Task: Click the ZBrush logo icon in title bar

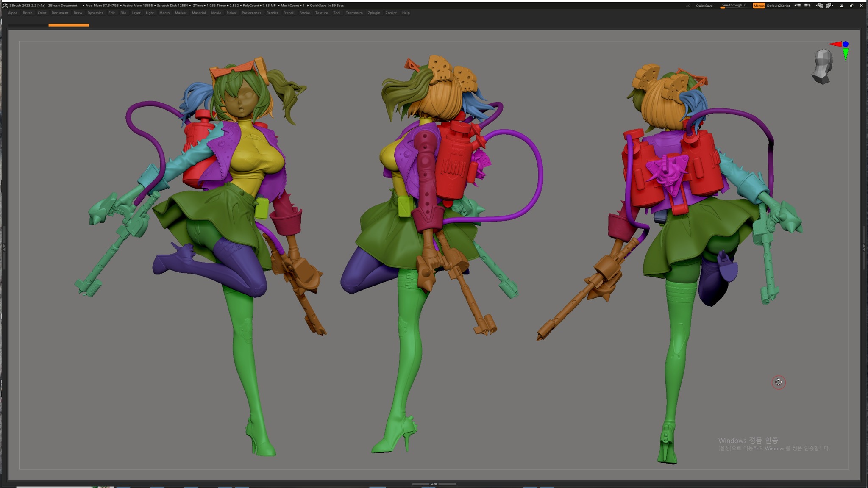Action: click(x=5, y=6)
